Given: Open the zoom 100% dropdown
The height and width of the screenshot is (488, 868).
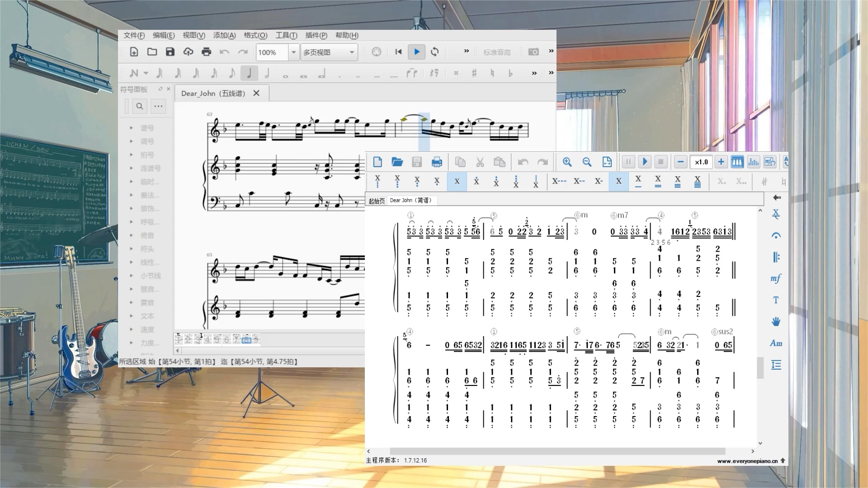Looking at the screenshot, I should (293, 52).
